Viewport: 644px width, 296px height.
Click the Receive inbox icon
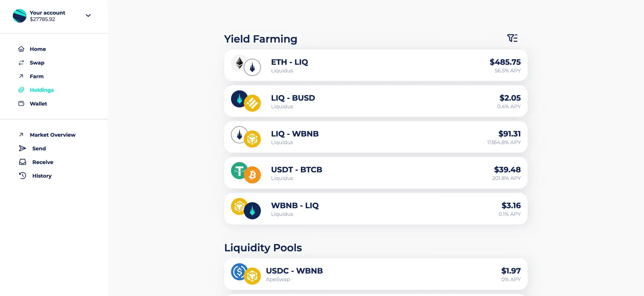pos(22,162)
